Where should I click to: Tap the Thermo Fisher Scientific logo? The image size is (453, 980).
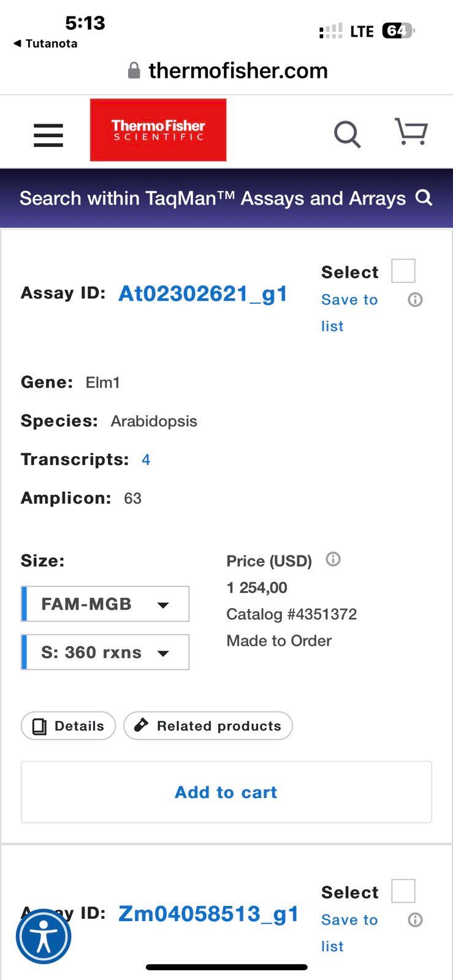point(158,130)
